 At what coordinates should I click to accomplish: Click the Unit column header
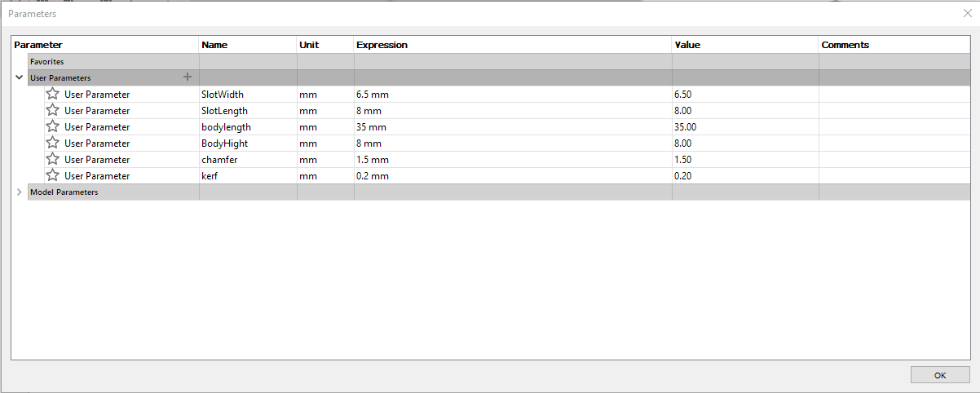point(325,45)
